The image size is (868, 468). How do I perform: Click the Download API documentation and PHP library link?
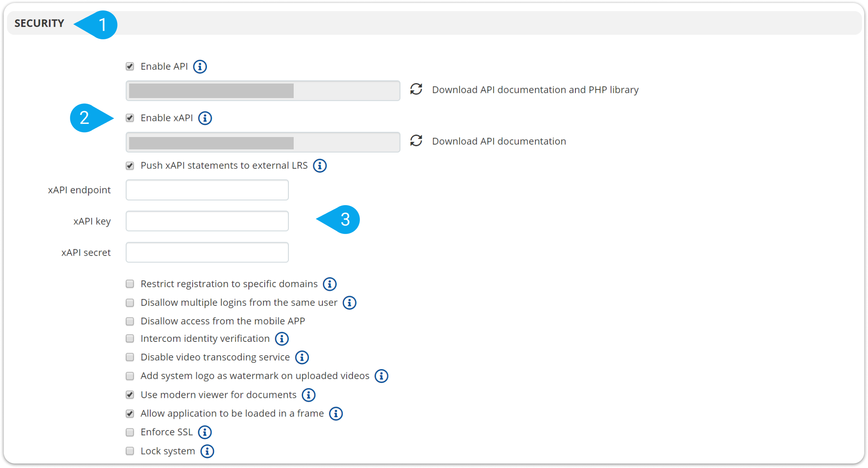pyautogui.click(x=535, y=90)
